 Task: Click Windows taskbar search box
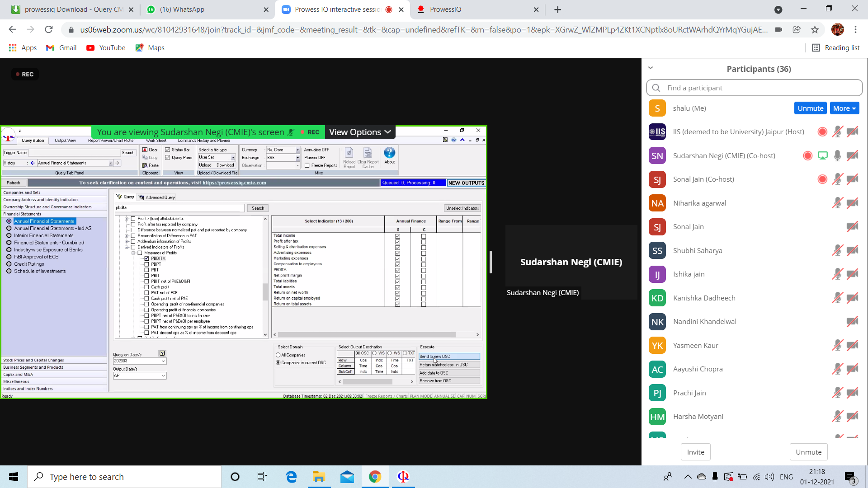pos(124,477)
